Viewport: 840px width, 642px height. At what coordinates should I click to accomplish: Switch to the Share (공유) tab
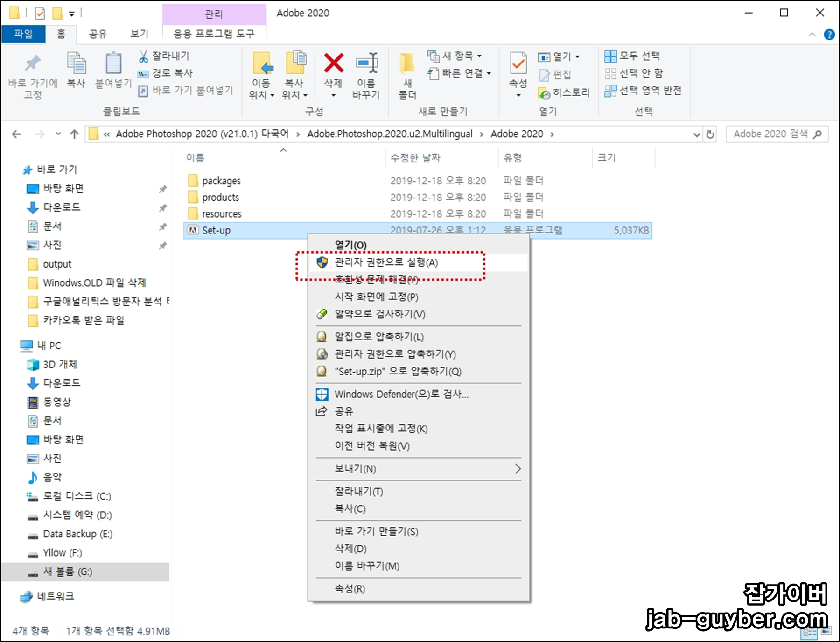pyautogui.click(x=98, y=34)
